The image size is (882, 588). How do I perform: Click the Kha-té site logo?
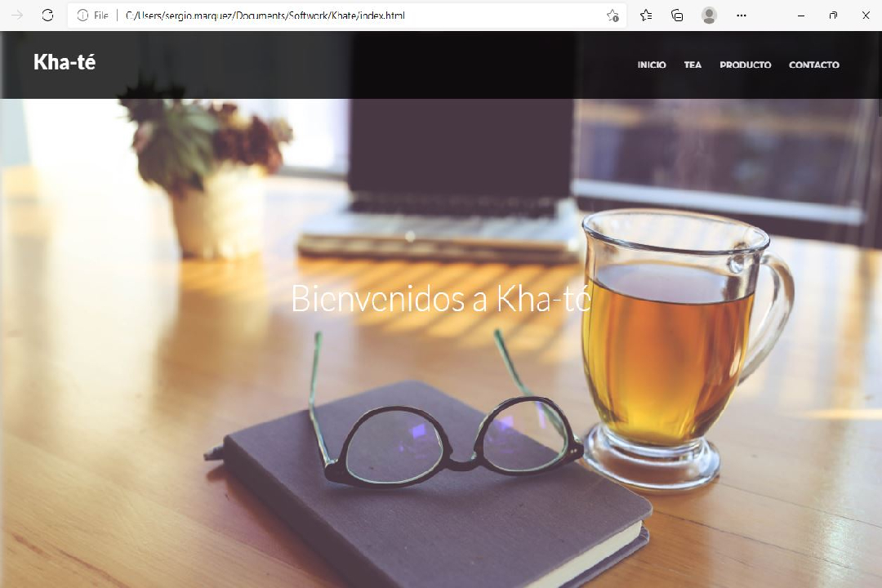click(65, 62)
